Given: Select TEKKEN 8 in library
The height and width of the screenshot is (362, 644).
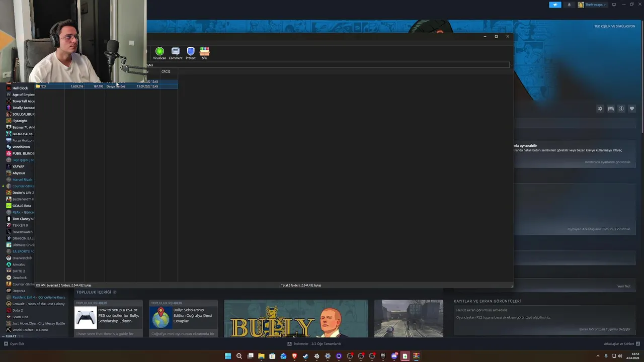Looking at the screenshot, I should tap(20, 225).
